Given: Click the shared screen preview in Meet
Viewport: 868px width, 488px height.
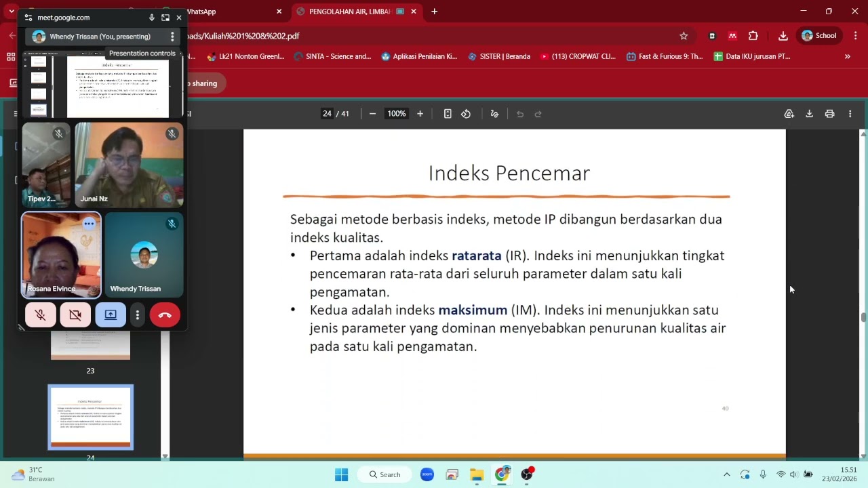Looking at the screenshot, I should 103,85.
